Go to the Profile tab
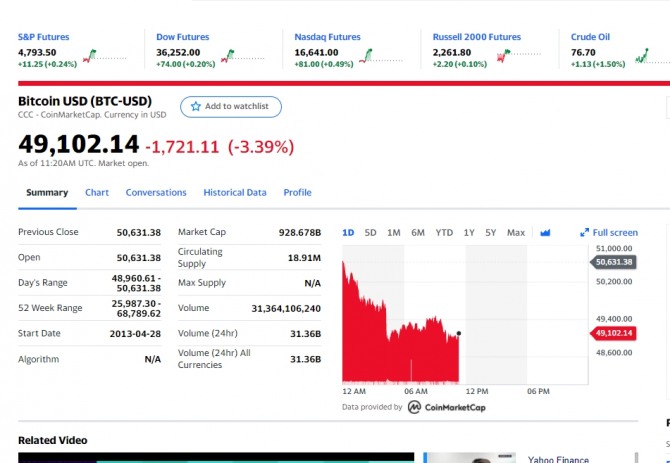The image size is (670, 463). point(297,192)
